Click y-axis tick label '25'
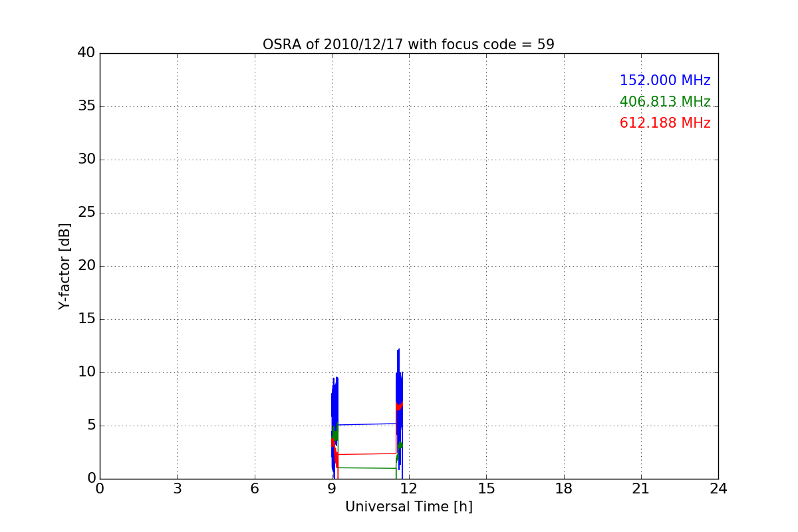Image resolution: width=798 pixels, height=532 pixels. [86, 213]
